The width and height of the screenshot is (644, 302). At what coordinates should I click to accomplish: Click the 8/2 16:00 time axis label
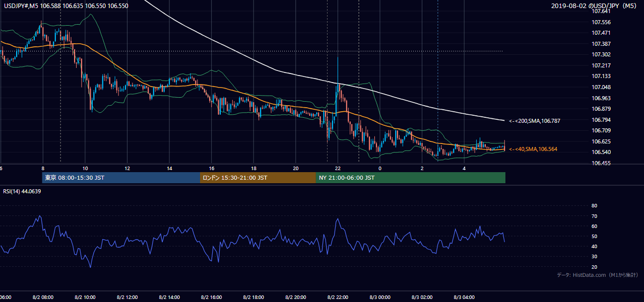[x=212, y=297]
